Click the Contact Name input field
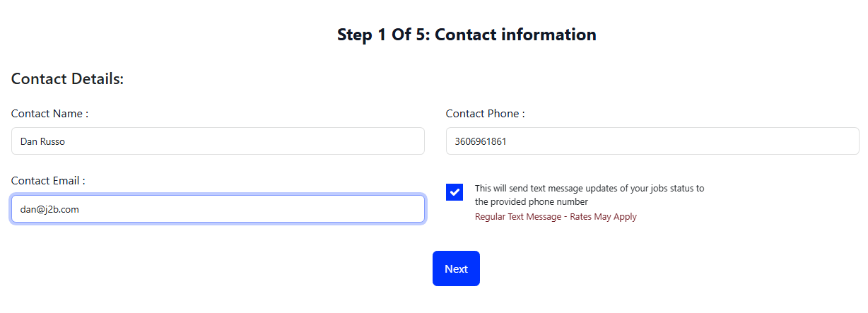 click(218, 141)
